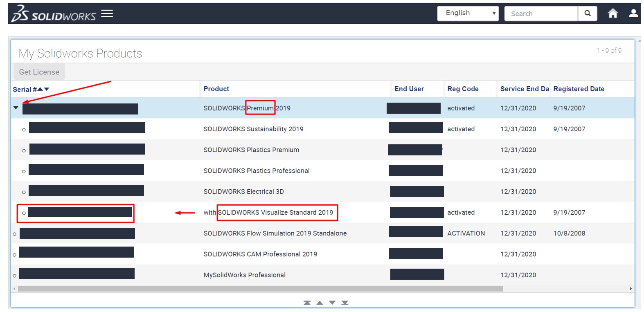Click service end date in CAM Professional row
The height and width of the screenshot is (312, 644).
coord(518,254)
